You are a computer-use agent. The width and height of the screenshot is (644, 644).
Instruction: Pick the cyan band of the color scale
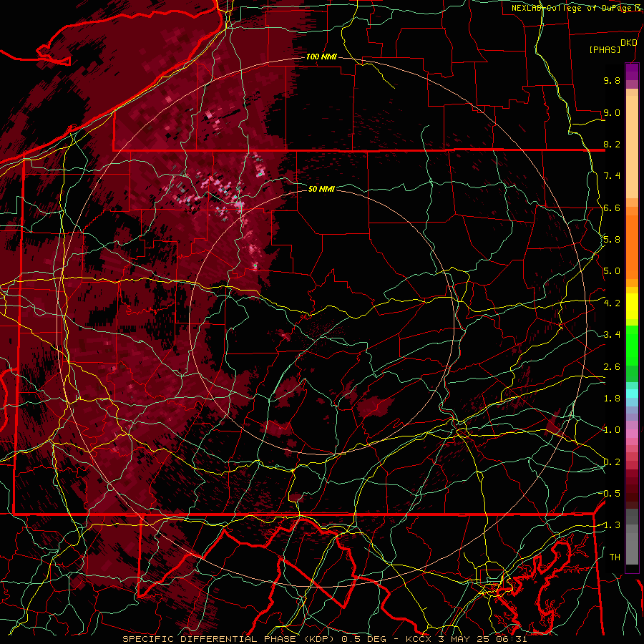point(632,393)
